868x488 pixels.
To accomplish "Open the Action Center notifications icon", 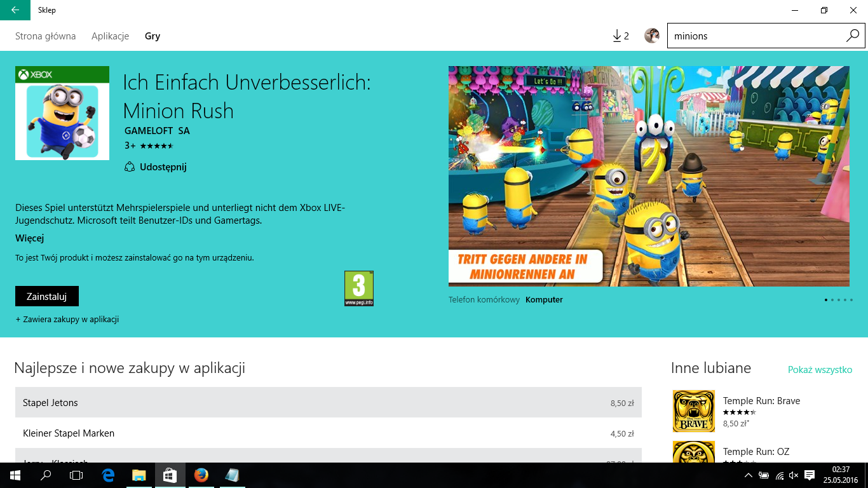I will point(810,475).
